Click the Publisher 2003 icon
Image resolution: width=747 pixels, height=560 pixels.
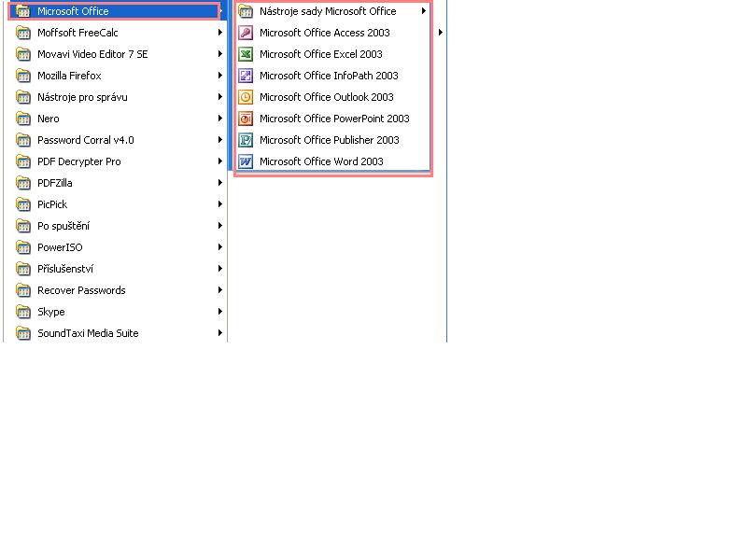(246, 139)
